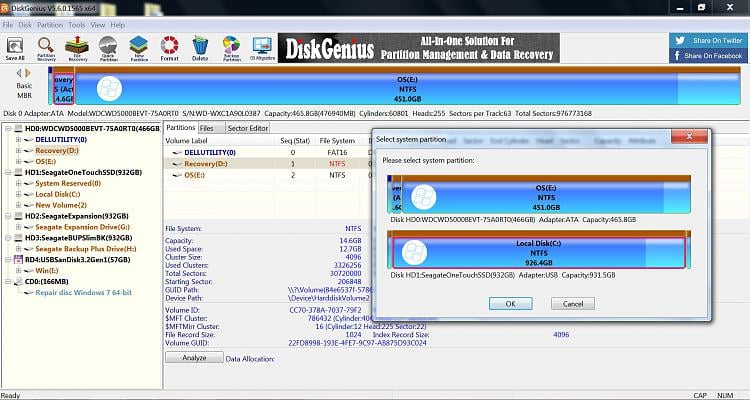Screen dimensions: 750x400
Task: Select CD0:(166MB) drive in tree
Action: pyautogui.click(x=46, y=281)
